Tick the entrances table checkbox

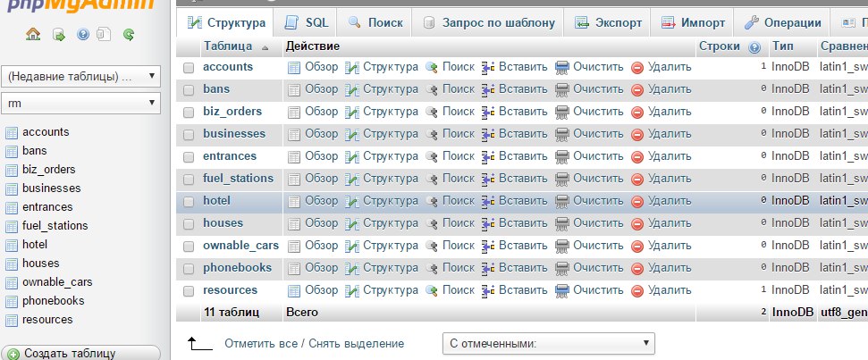point(189,157)
